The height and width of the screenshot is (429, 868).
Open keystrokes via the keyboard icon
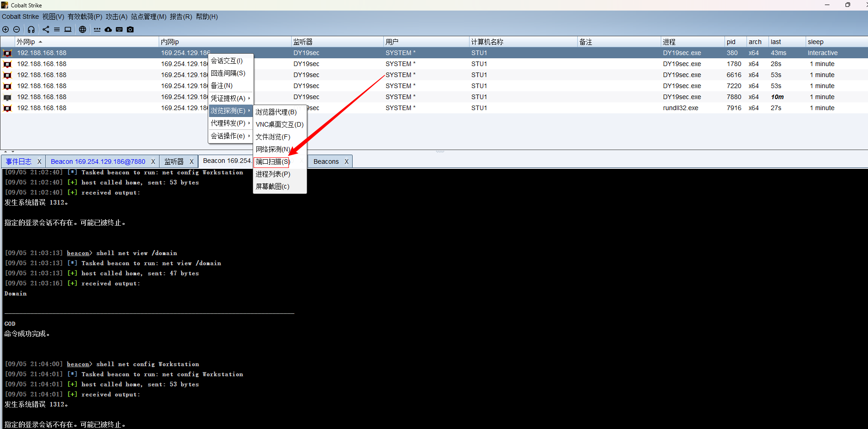119,29
